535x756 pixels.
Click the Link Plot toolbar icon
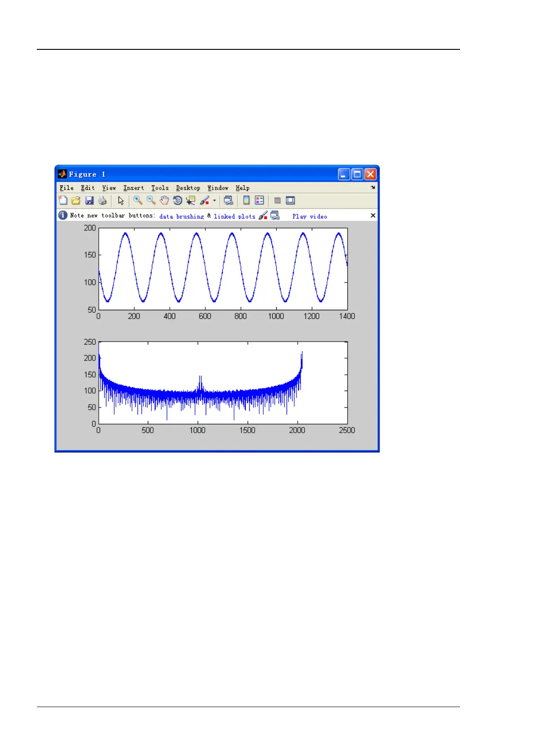point(228,201)
